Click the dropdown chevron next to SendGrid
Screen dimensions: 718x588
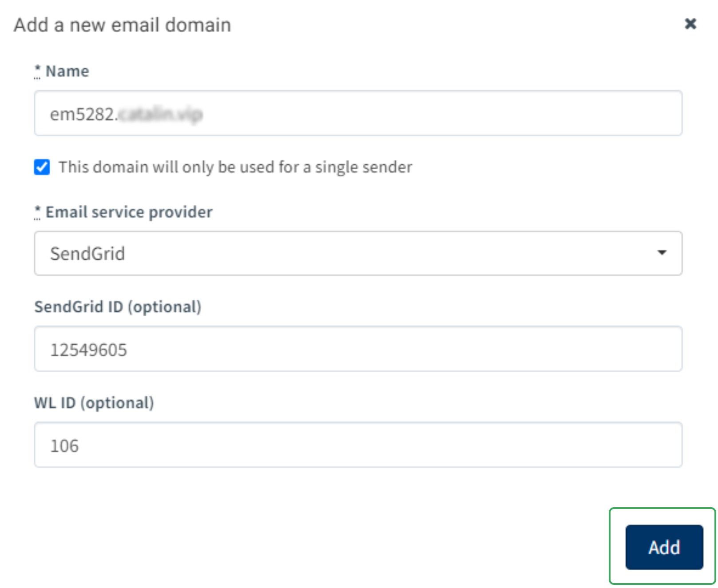[662, 253]
